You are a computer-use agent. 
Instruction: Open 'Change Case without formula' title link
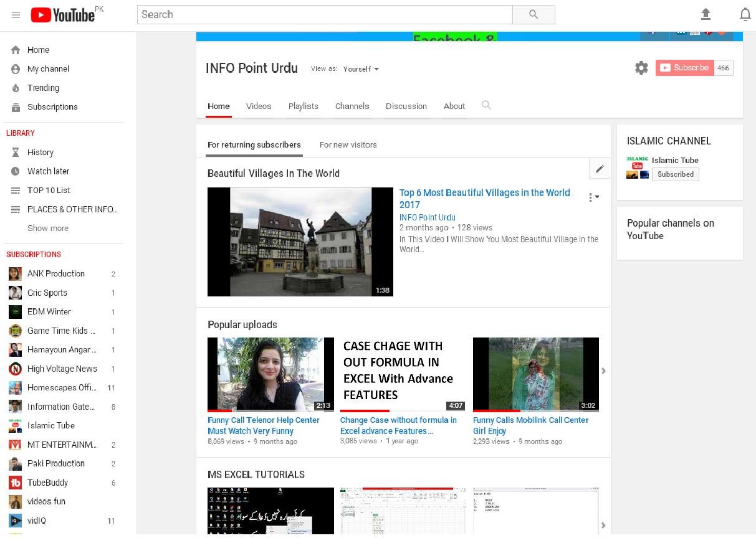[x=398, y=425]
